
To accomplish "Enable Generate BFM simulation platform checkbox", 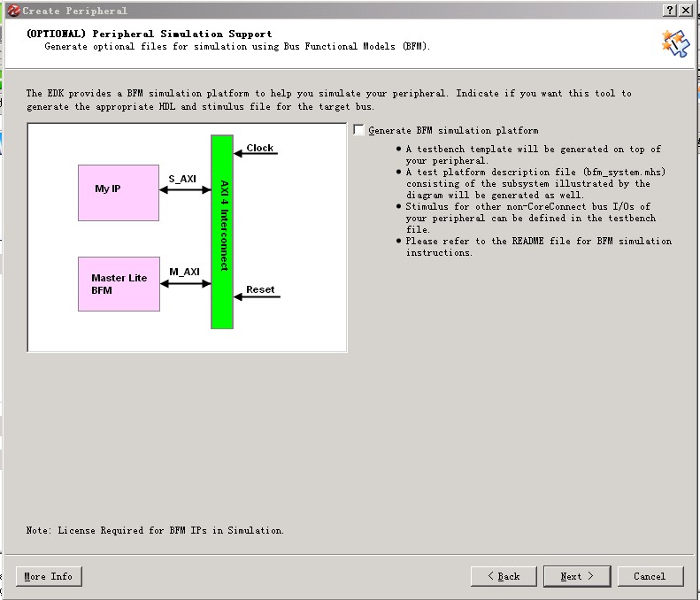I will point(358,130).
